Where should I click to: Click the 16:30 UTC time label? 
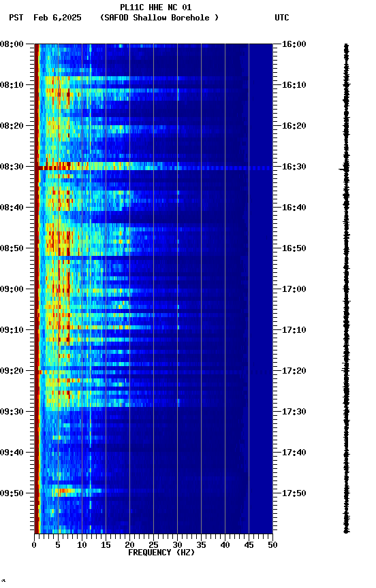coord(294,167)
